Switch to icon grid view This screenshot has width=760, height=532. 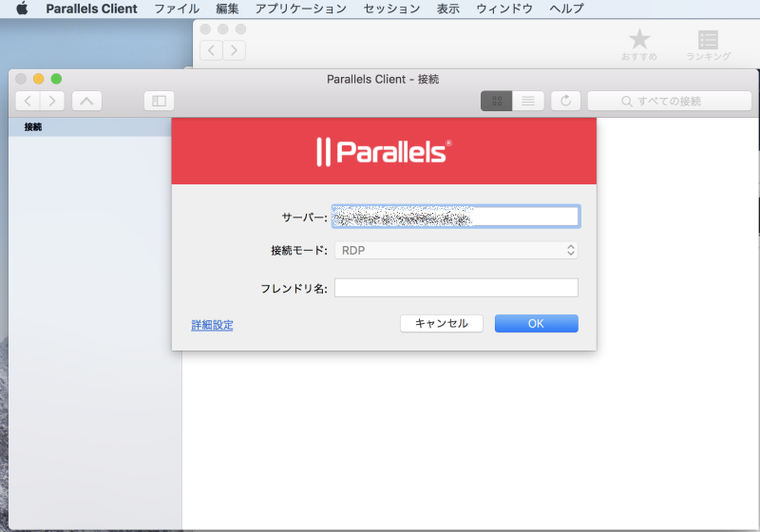496,101
